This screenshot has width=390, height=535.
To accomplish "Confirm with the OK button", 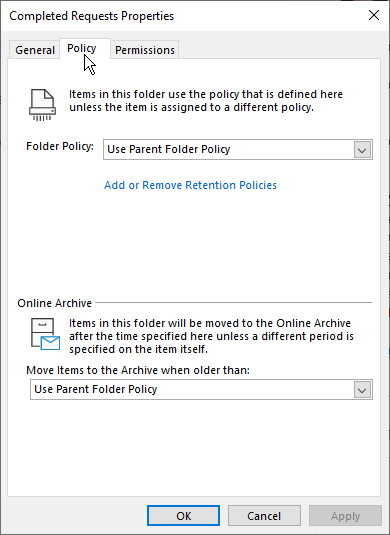I will pos(184,516).
